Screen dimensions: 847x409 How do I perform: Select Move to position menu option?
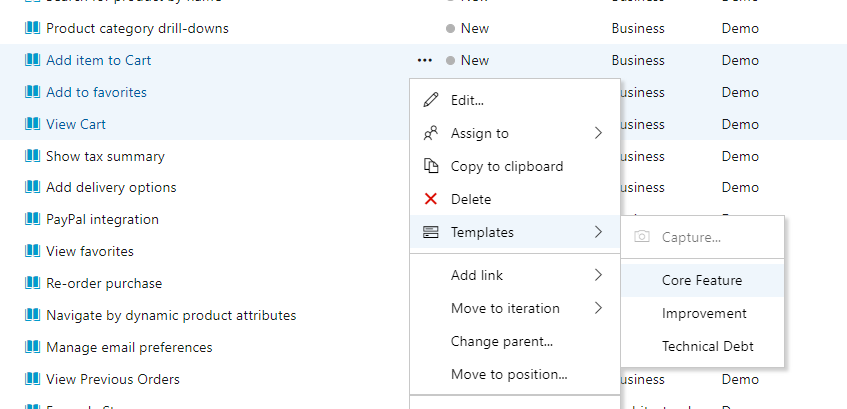point(509,374)
